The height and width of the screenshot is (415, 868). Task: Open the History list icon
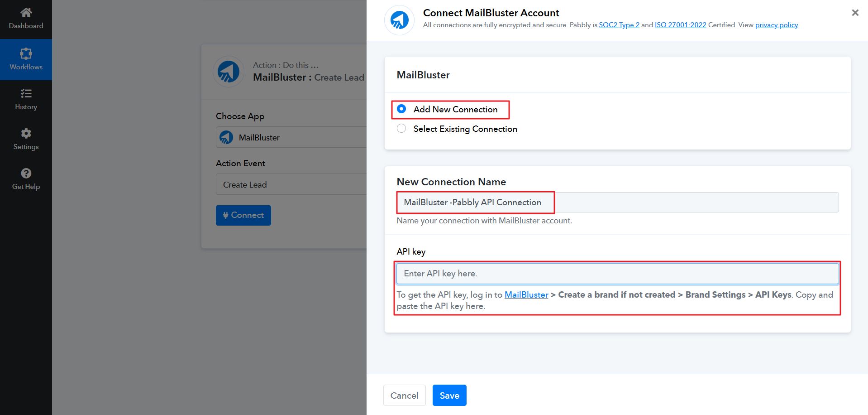[x=26, y=94]
